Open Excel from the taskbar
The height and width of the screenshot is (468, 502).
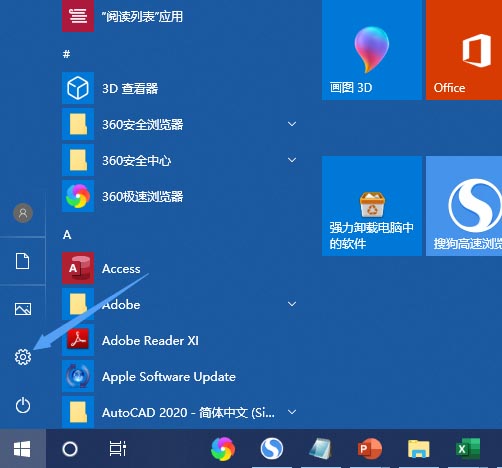tap(468, 449)
